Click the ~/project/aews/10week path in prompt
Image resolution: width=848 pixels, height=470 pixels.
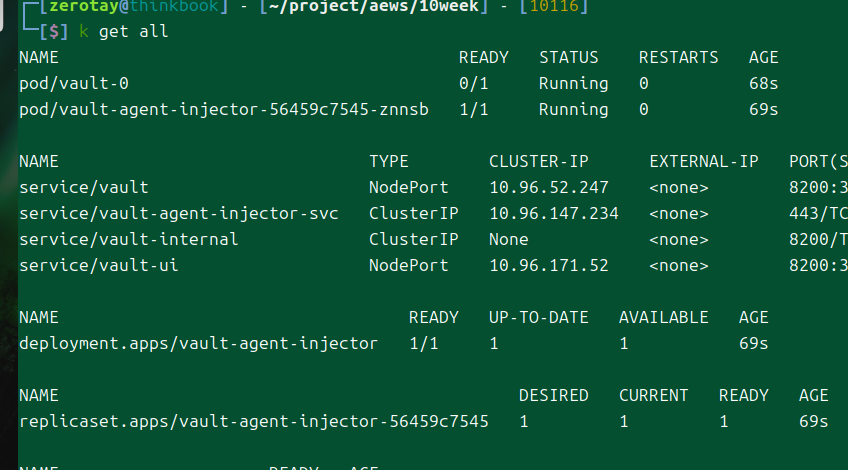coord(374,6)
